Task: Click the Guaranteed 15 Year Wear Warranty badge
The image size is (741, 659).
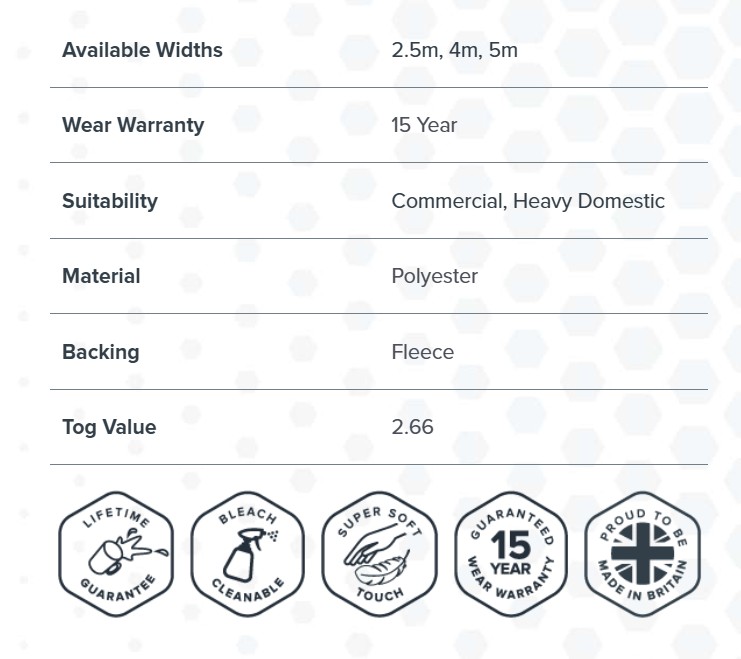Action: [x=511, y=554]
